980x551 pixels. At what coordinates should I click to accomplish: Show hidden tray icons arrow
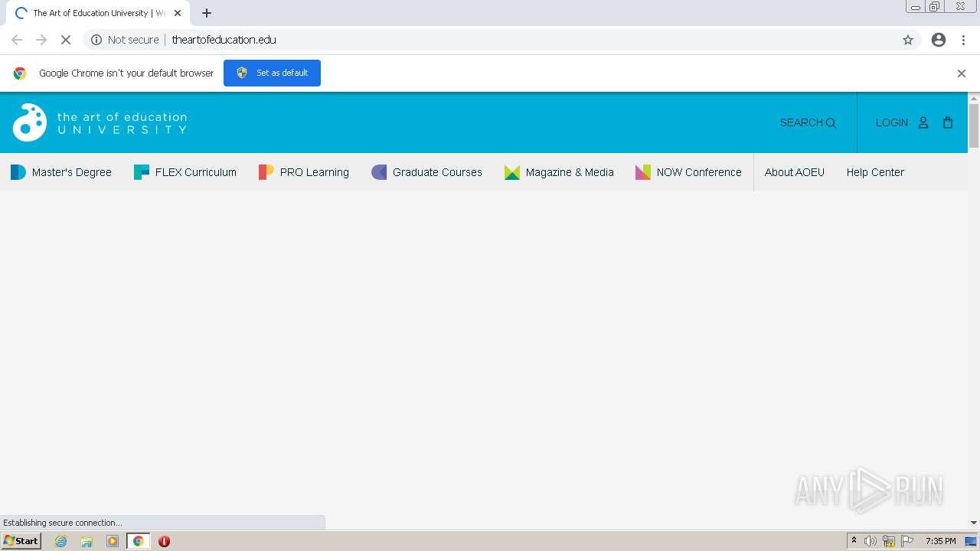854,541
